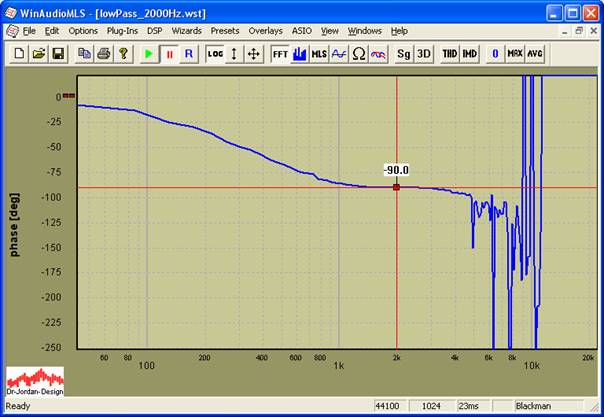This screenshot has height=417, width=604.
Task: Open the Options menu
Action: [83, 31]
